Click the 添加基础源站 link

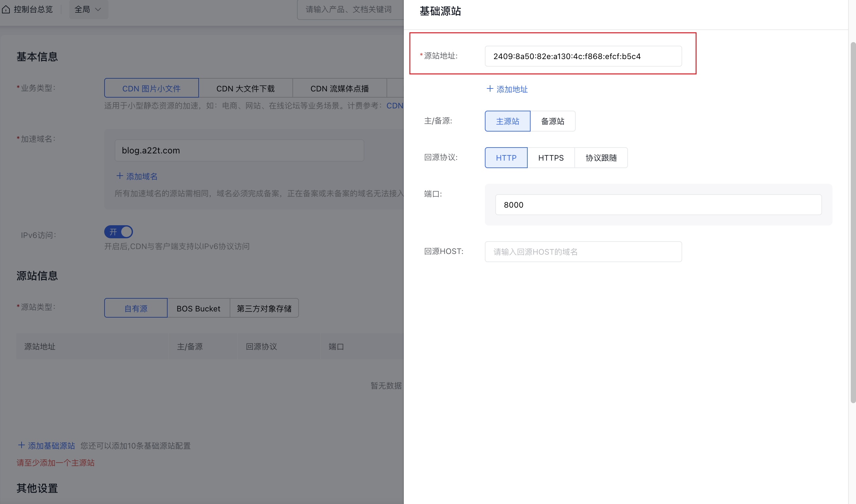point(51,445)
